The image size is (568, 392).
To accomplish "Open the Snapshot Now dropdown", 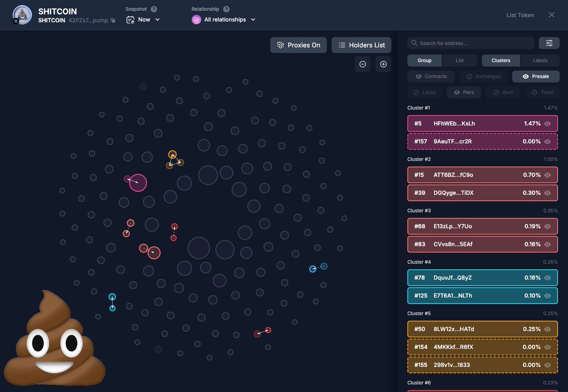I will (143, 20).
